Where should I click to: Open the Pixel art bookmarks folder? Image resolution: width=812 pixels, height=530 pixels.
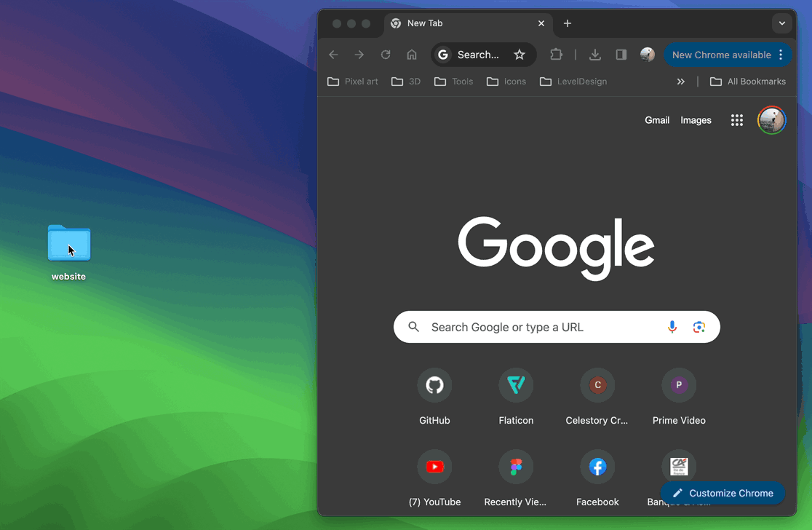point(353,82)
